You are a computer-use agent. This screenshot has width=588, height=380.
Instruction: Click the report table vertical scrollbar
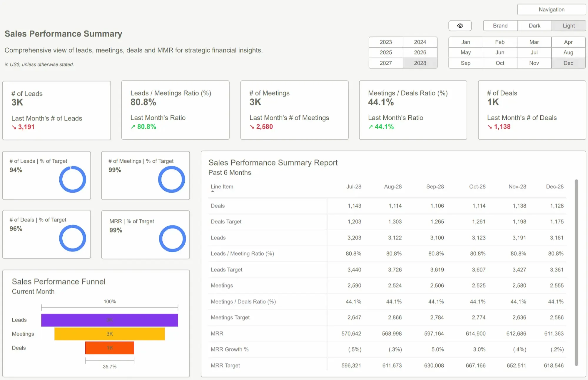[576, 272]
